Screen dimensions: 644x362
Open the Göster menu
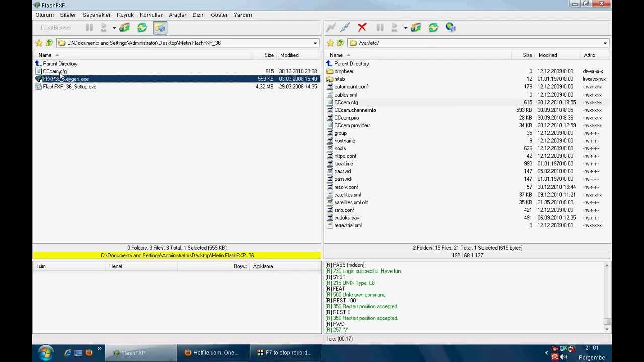tap(219, 15)
